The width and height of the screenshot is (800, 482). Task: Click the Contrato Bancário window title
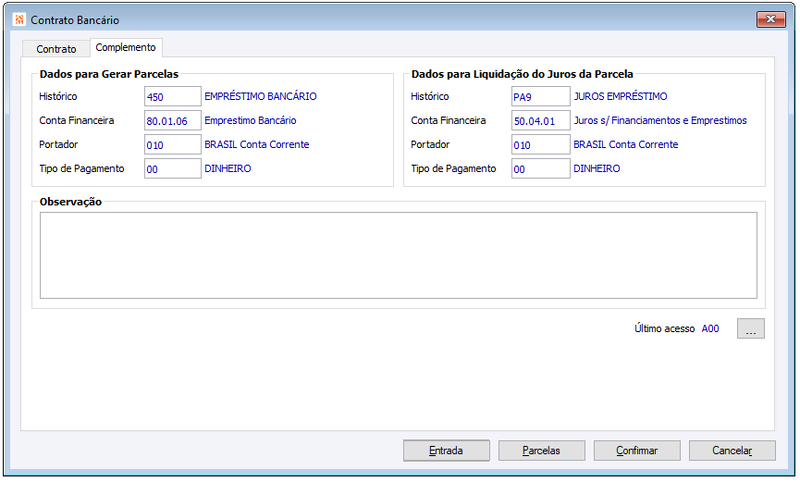(x=74, y=20)
